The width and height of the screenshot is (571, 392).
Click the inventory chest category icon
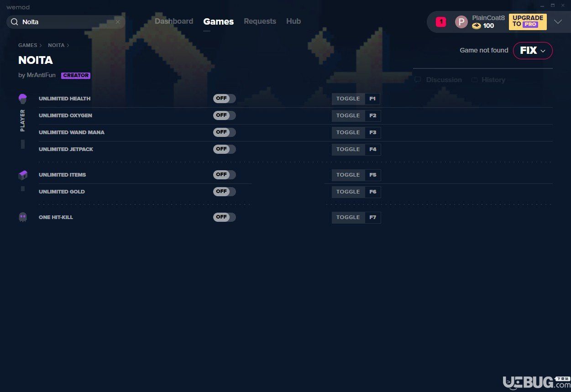point(23,175)
